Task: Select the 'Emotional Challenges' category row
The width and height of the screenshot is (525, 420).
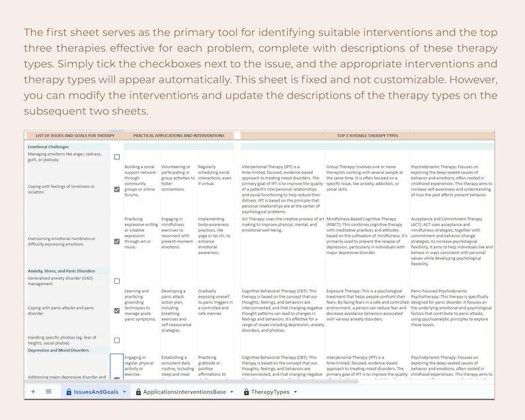Action: pyautogui.click(x=68, y=147)
